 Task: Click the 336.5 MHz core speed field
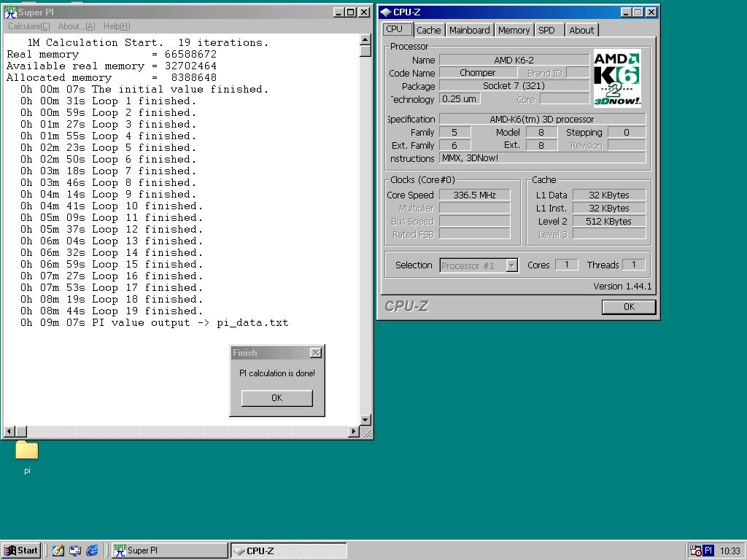coord(474,195)
